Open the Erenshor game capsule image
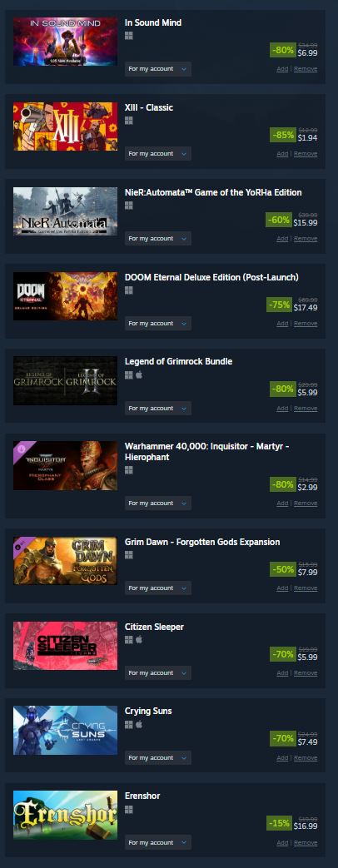Viewport: 338px width, 868px height. click(66, 815)
